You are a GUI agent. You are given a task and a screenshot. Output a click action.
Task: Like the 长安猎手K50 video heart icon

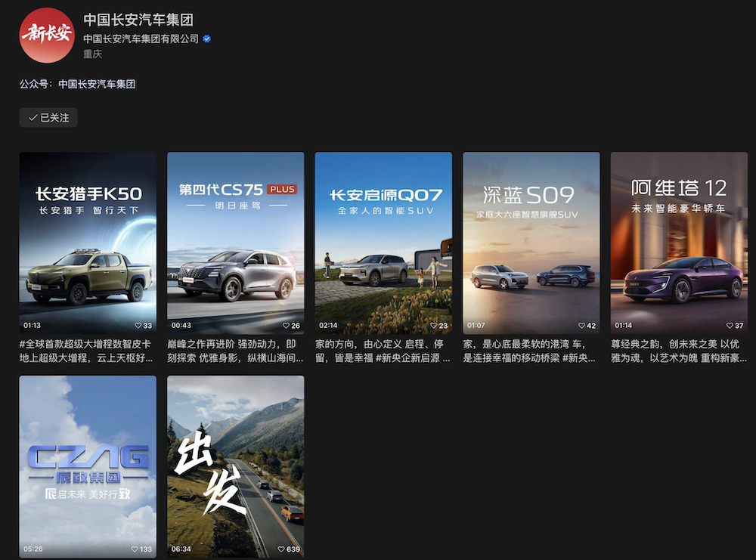[x=138, y=326]
